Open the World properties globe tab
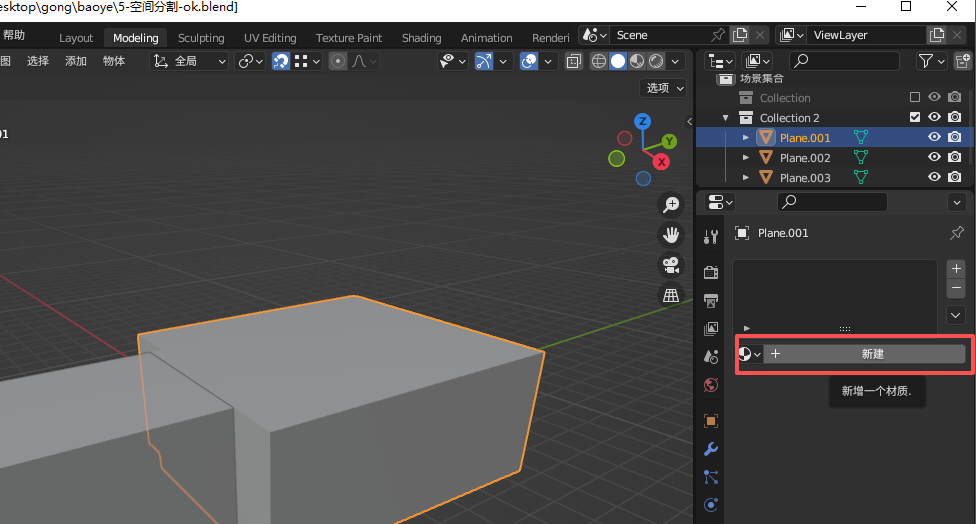 coord(711,385)
